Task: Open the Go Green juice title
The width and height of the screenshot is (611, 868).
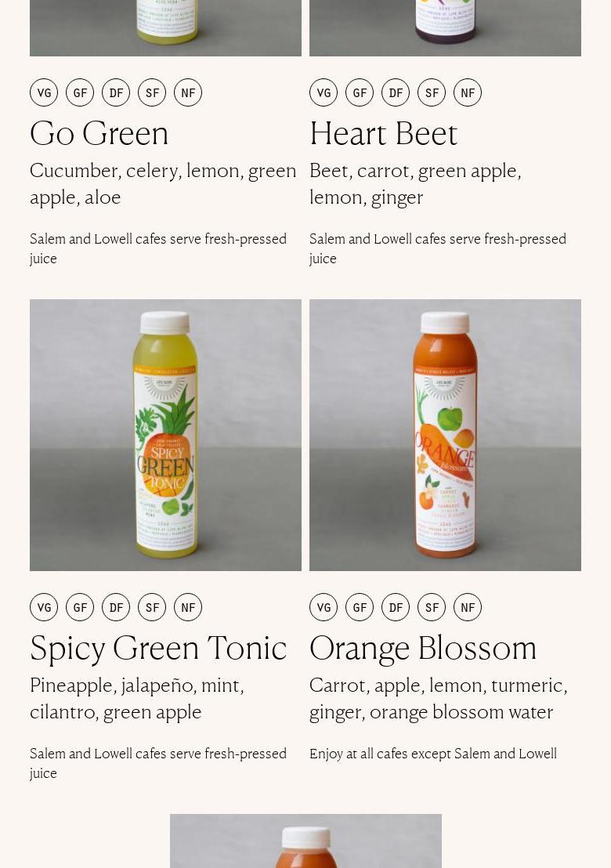Action: [99, 134]
